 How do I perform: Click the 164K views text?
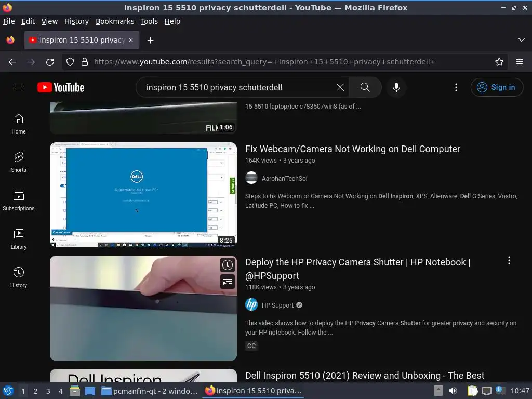pyautogui.click(x=261, y=161)
